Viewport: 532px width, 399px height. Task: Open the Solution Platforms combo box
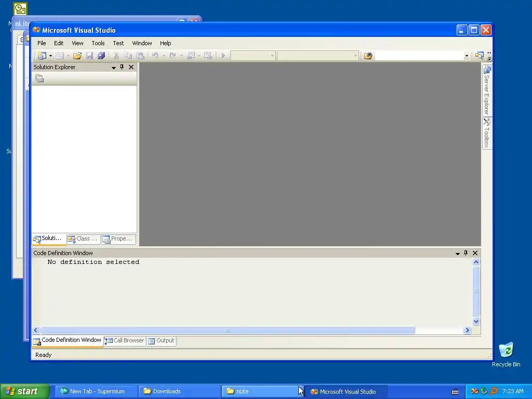[x=318, y=55]
